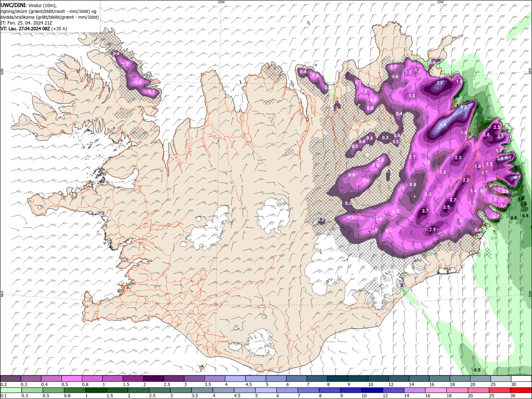Pick the crimson 25 rain-scale swatch
The image size is (532, 399).
[x=500, y=390]
